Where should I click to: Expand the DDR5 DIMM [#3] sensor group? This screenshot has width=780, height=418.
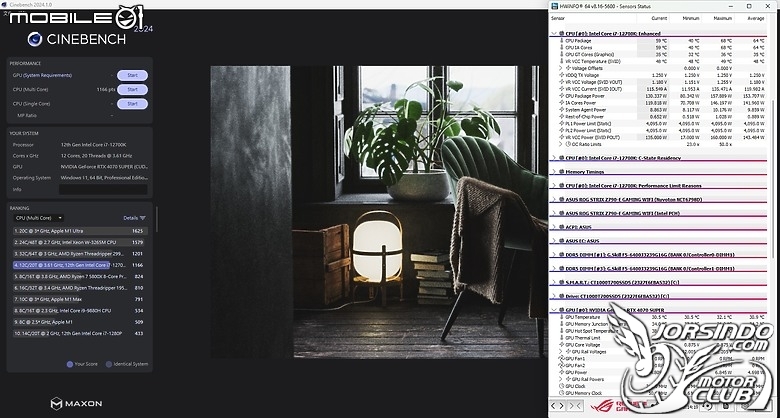554,269
